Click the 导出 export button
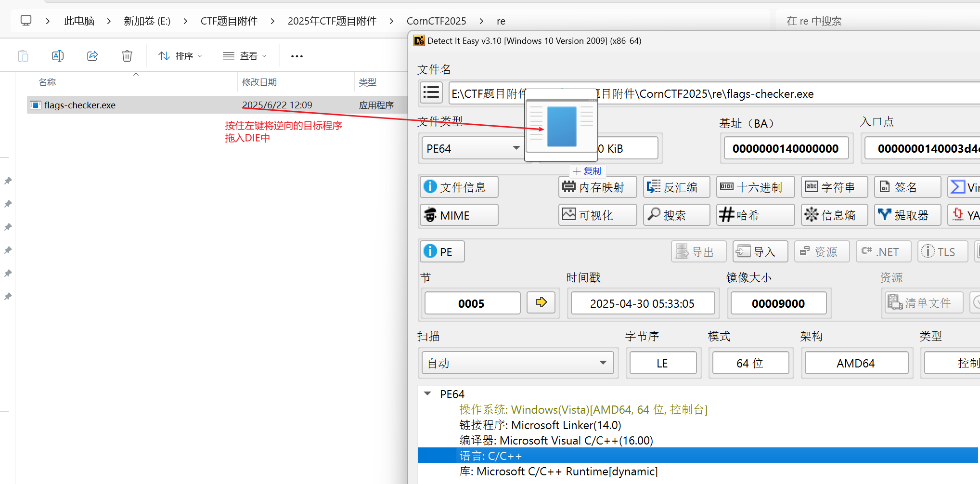 (698, 251)
